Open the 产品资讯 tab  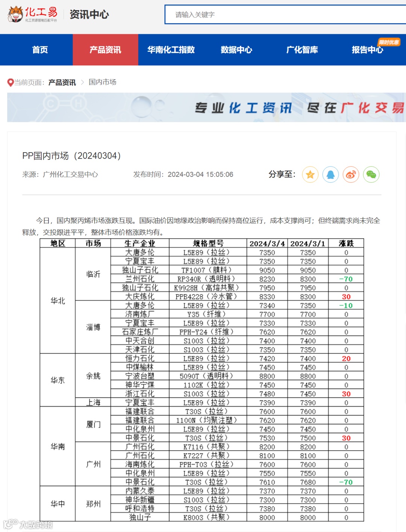coord(105,50)
